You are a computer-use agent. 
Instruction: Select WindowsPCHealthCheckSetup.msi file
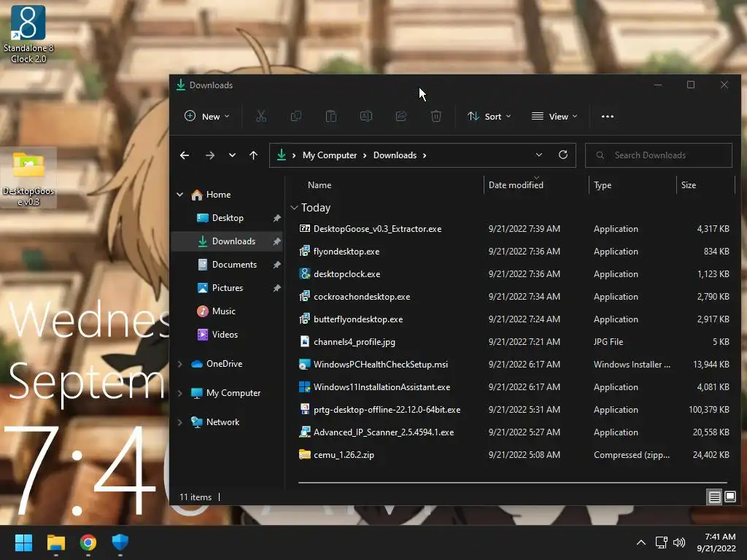513,365
